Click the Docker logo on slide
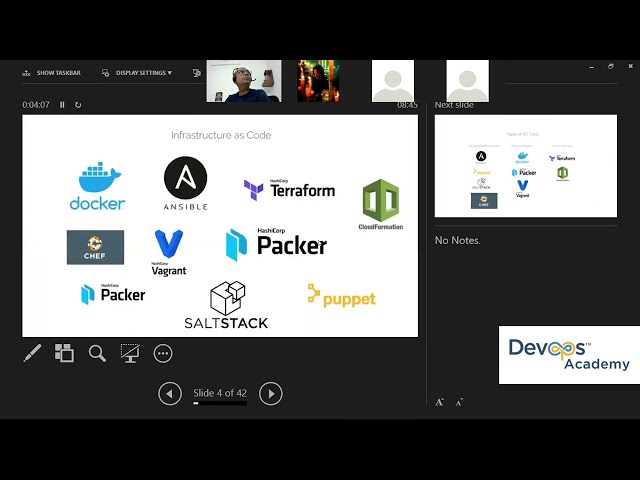 pos(98,186)
